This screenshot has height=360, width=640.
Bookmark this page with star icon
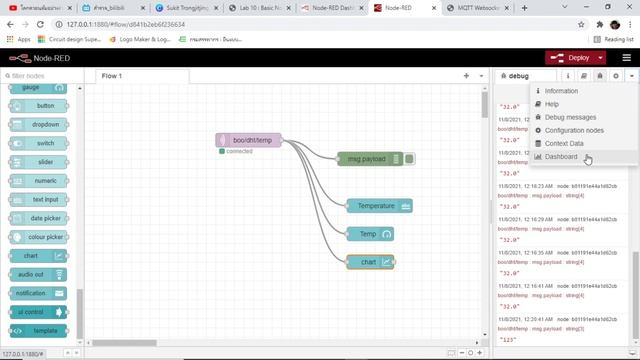tap(581, 24)
